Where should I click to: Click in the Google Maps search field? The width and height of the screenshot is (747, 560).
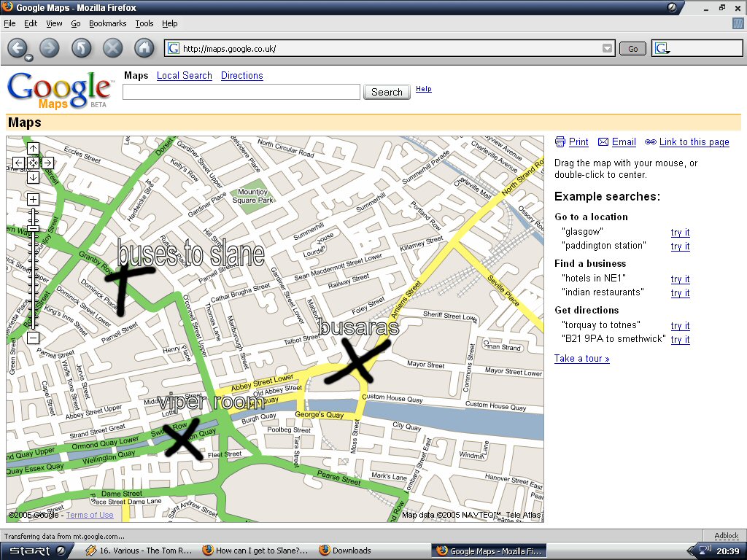click(x=241, y=92)
